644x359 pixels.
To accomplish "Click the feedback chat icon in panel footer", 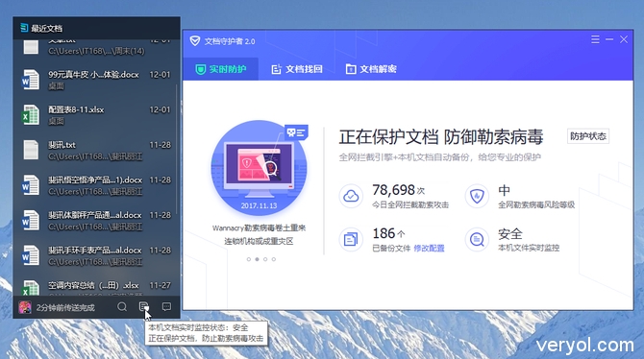I will pyautogui.click(x=166, y=306).
